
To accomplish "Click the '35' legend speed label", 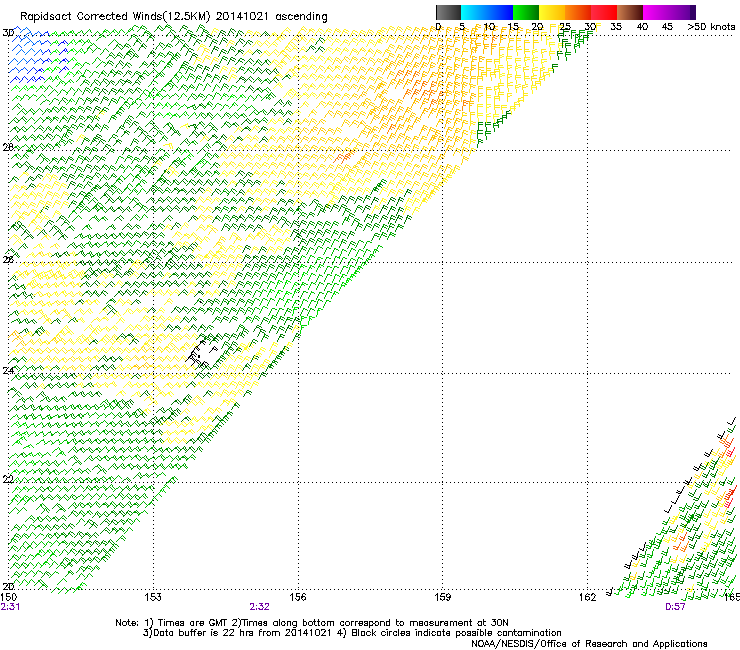I will click(616, 27).
